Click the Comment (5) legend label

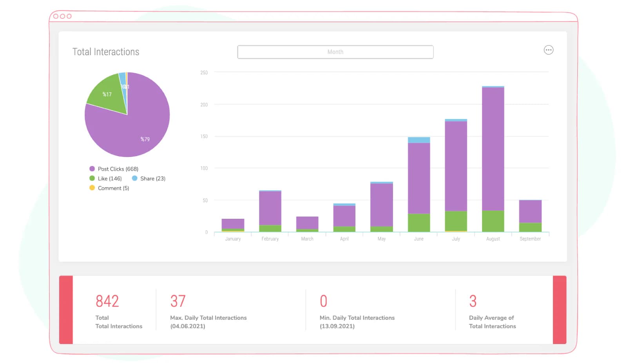(x=113, y=188)
